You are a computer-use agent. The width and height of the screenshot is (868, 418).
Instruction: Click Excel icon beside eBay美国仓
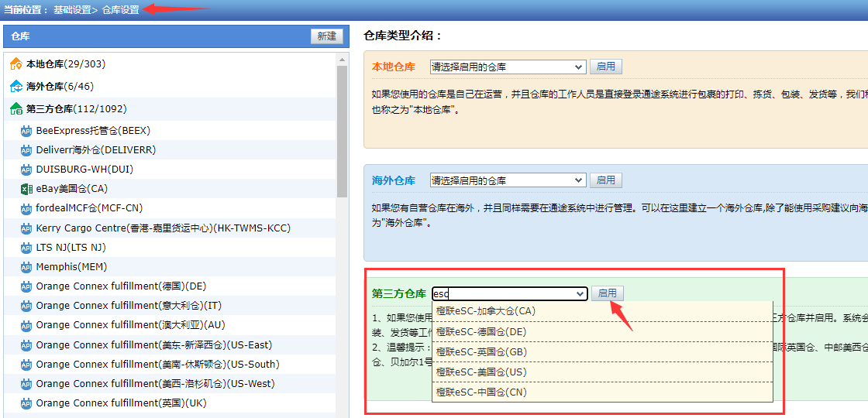pyautogui.click(x=26, y=189)
